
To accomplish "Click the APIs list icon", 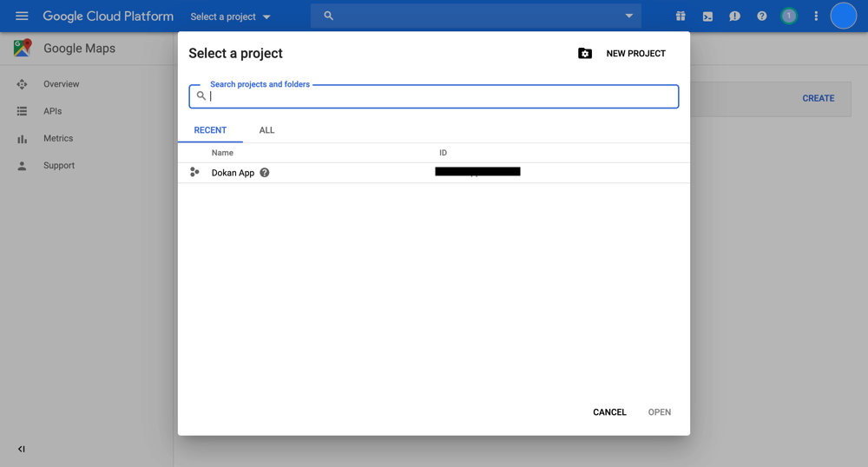I will [22, 111].
